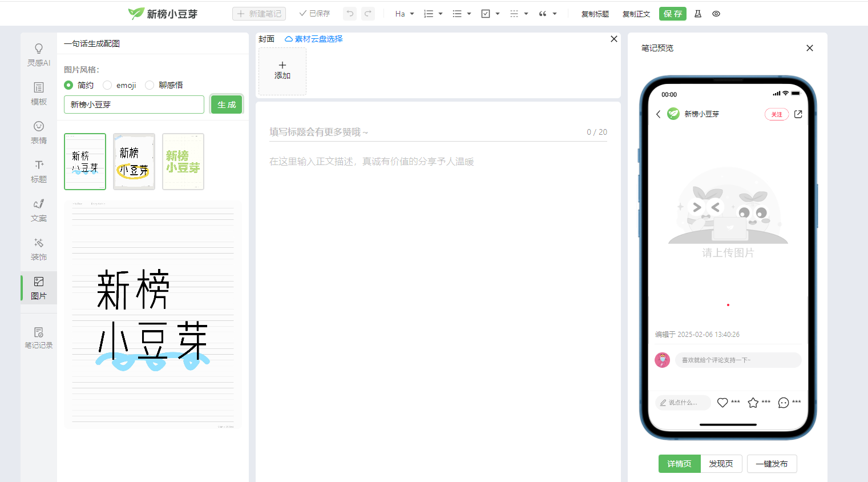Switch to the 详情页 preview tab
This screenshot has height=482, width=868.
(679, 464)
